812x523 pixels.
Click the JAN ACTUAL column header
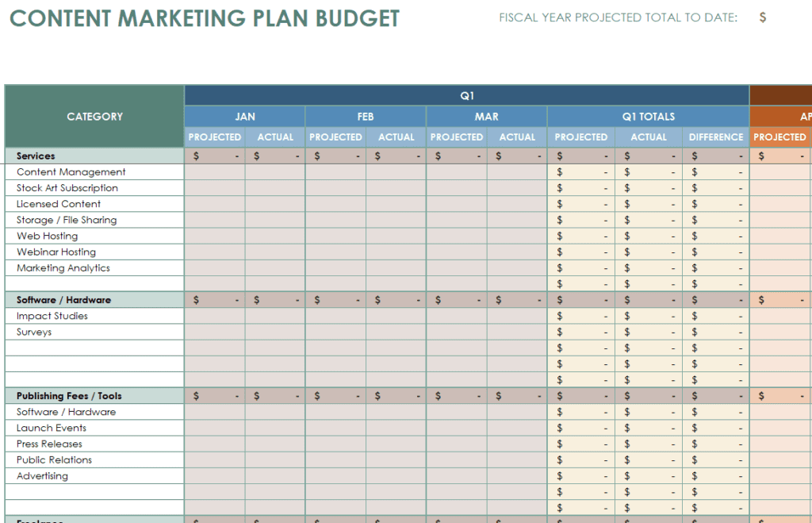pyautogui.click(x=275, y=137)
